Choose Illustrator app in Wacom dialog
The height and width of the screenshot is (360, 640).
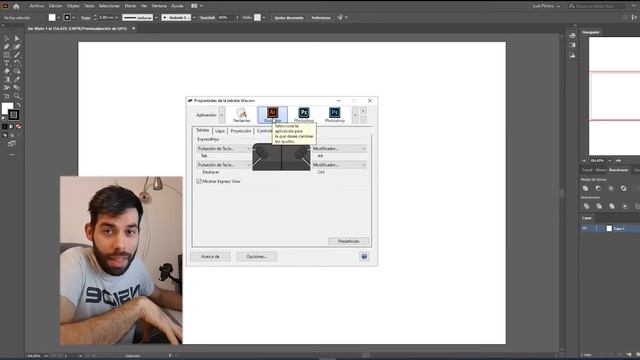[272, 115]
